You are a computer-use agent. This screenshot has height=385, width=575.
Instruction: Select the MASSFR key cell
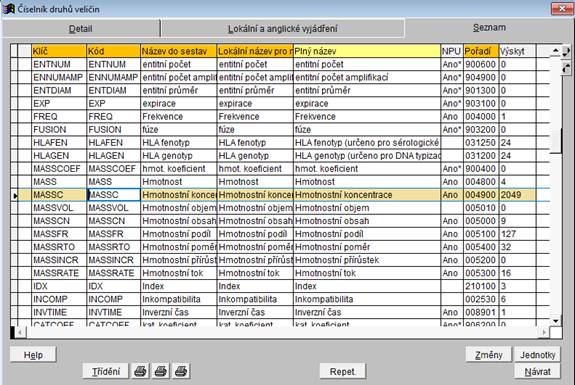coord(59,234)
